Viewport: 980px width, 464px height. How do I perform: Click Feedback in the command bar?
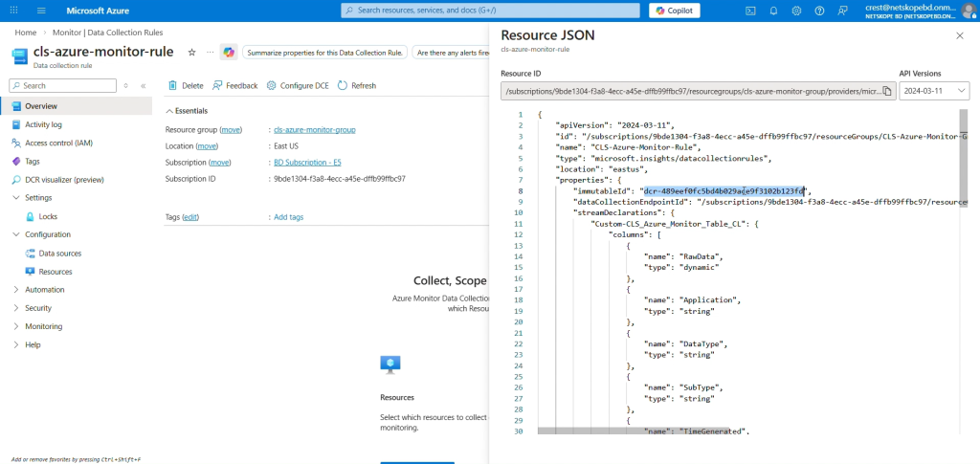[x=235, y=85]
